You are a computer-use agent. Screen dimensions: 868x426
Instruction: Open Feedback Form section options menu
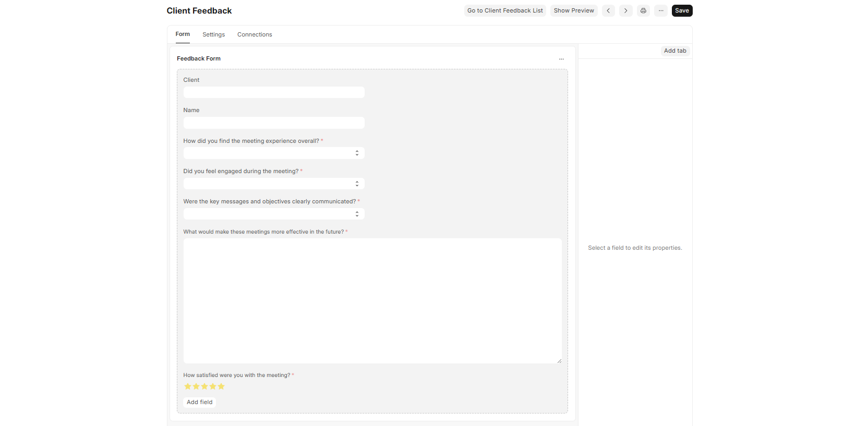[561, 59]
